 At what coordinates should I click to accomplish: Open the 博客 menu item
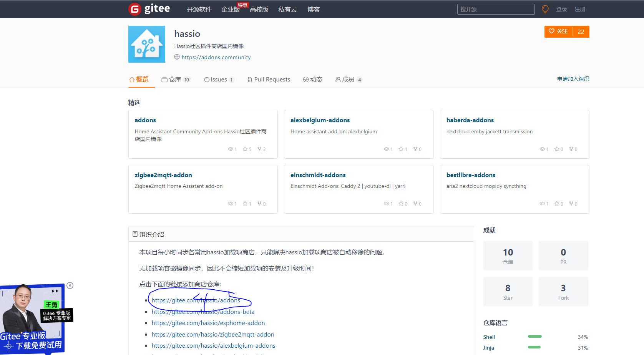[314, 10]
